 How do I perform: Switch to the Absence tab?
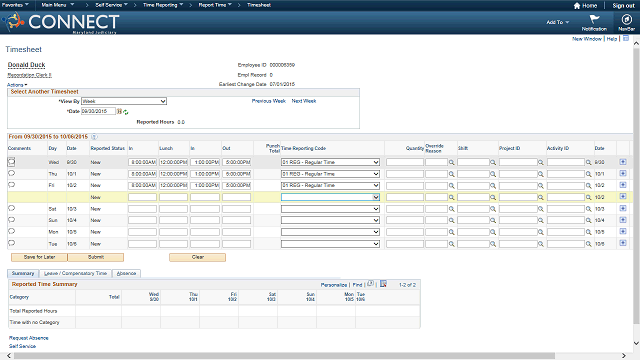point(127,273)
